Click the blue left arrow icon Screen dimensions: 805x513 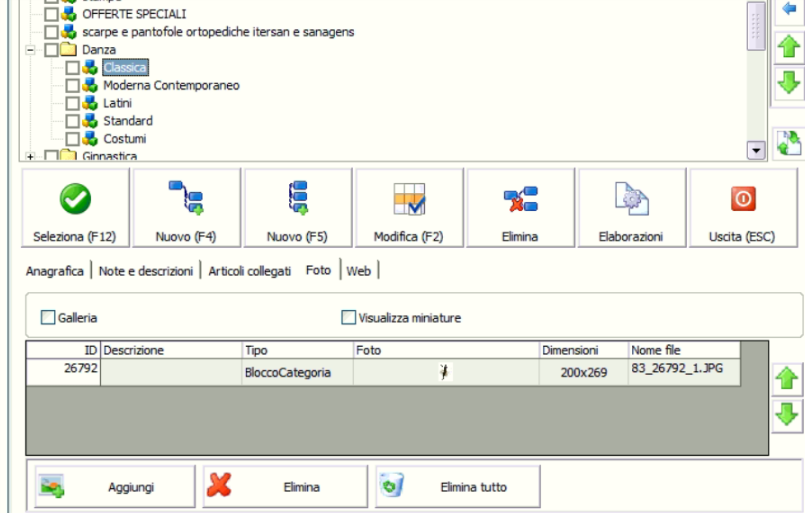[789, 9]
